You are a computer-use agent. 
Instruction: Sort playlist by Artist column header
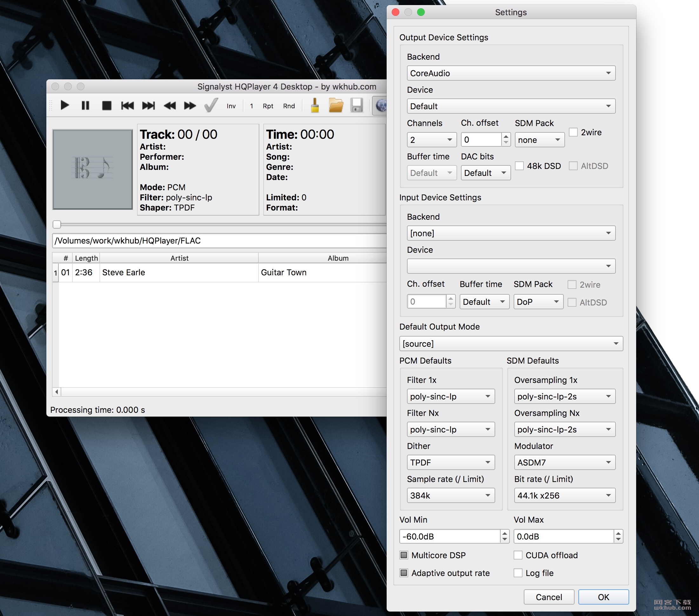[x=179, y=258]
